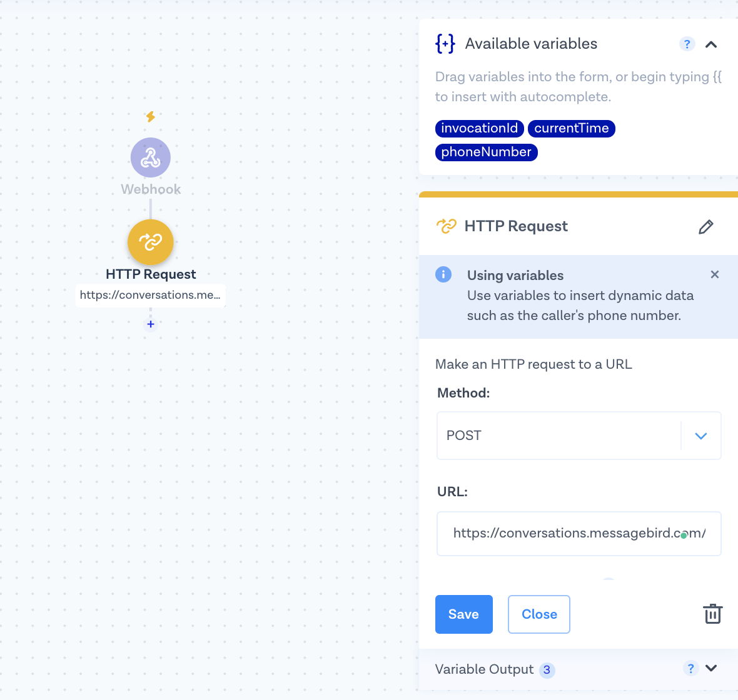Add a step with the plus icon
Viewport: 738px width, 700px height.
[150, 324]
